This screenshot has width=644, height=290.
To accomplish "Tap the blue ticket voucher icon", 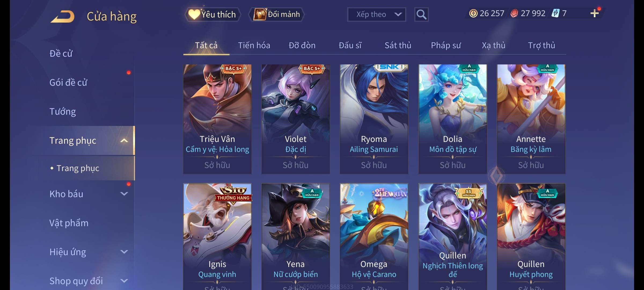I will click(x=555, y=13).
